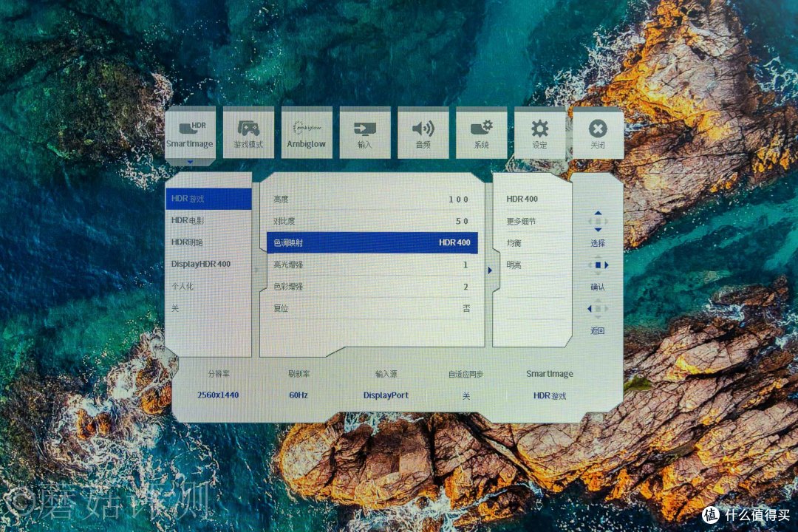
Task: Click the 返回 left arrow icon
Action: pos(598,309)
